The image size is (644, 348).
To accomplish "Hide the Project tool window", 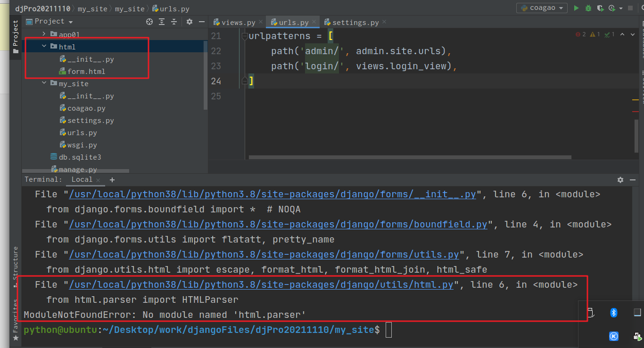I will coord(202,22).
